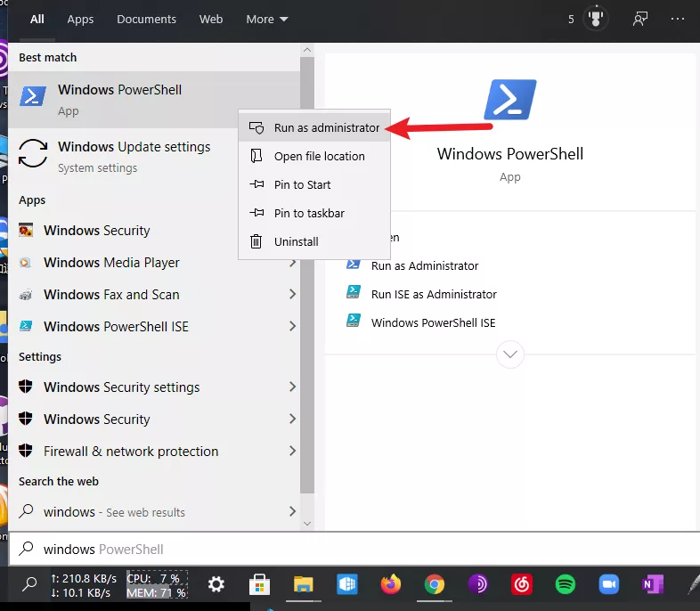Open Windows PowerShell best match result

click(x=154, y=100)
